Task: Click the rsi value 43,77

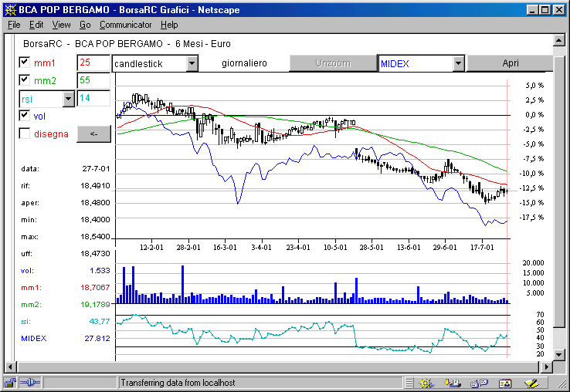Action: coord(100,322)
